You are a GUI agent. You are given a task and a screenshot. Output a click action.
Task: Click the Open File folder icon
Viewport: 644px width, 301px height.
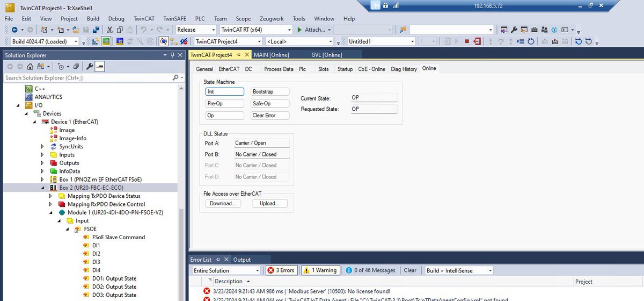(76, 30)
